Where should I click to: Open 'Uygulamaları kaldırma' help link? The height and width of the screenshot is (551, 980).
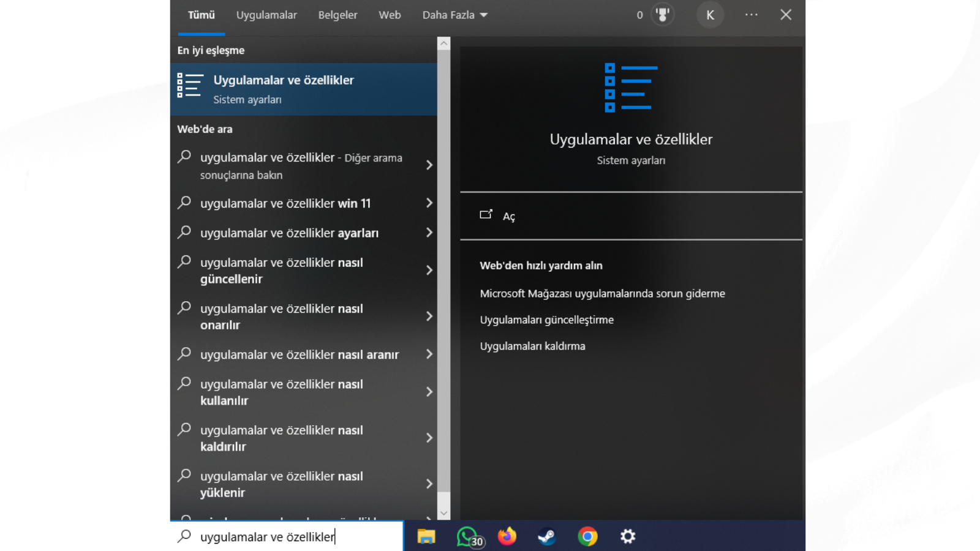[x=532, y=347]
